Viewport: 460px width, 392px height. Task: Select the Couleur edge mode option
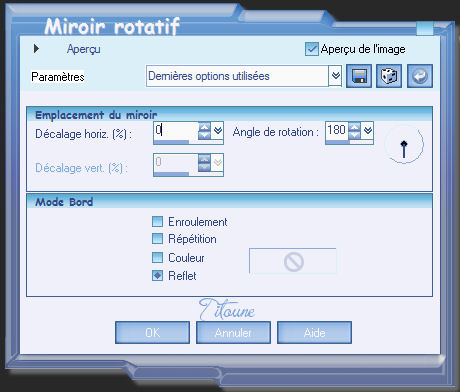tap(157, 257)
